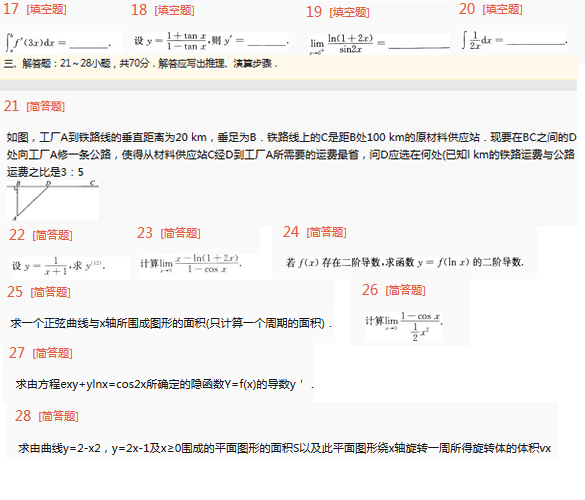Click question 25 简答题 label
Image resolution: width=585 pixels, height=500 pixels.
(x=50, y=292)
